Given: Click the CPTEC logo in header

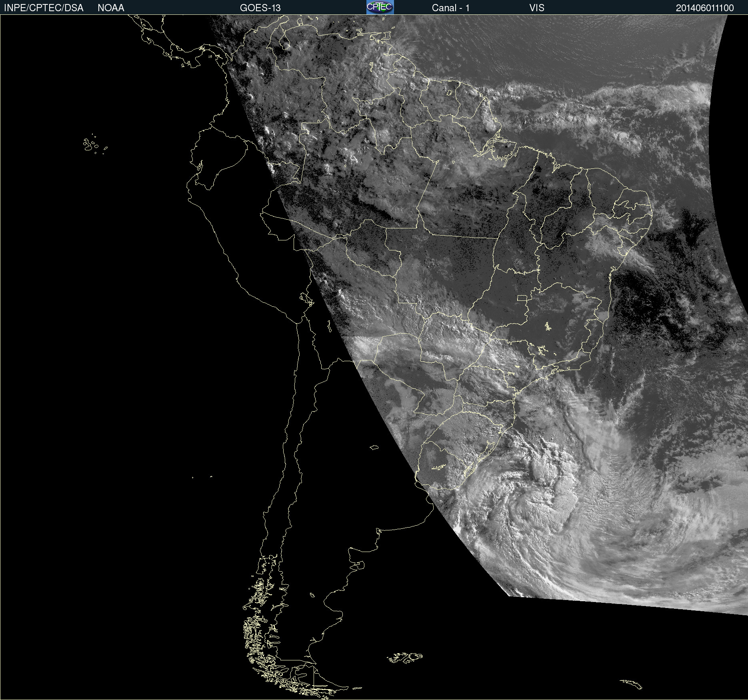Looking at the screenshot, I should point(380,7).
